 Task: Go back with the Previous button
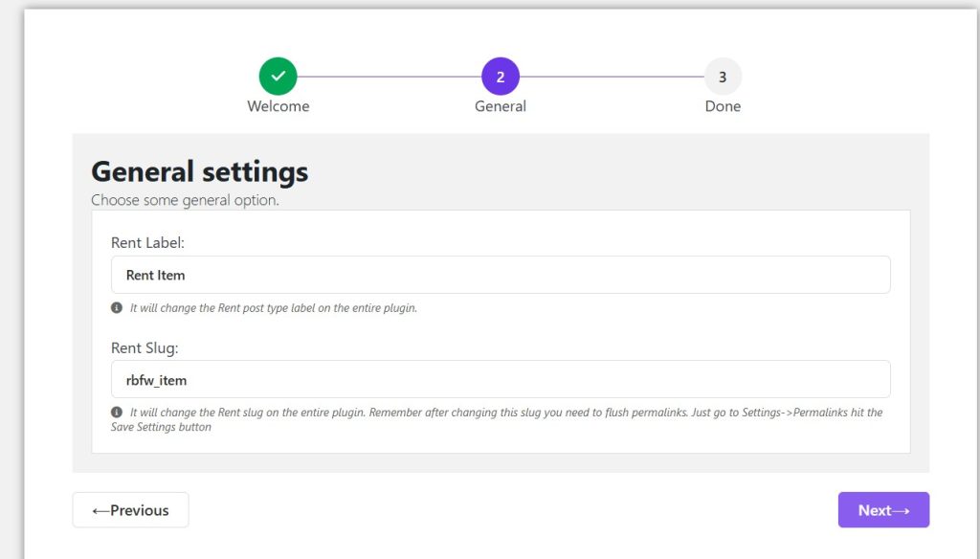[130, 510]
